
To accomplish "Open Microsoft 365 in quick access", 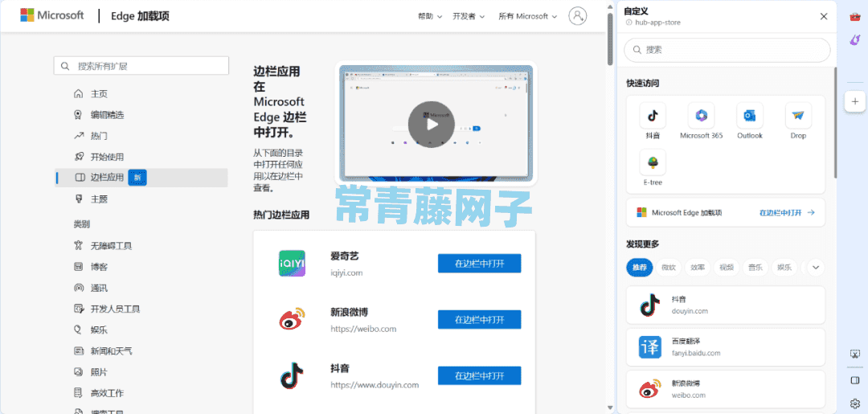I will pyautogui.click(x=702, y=121).
